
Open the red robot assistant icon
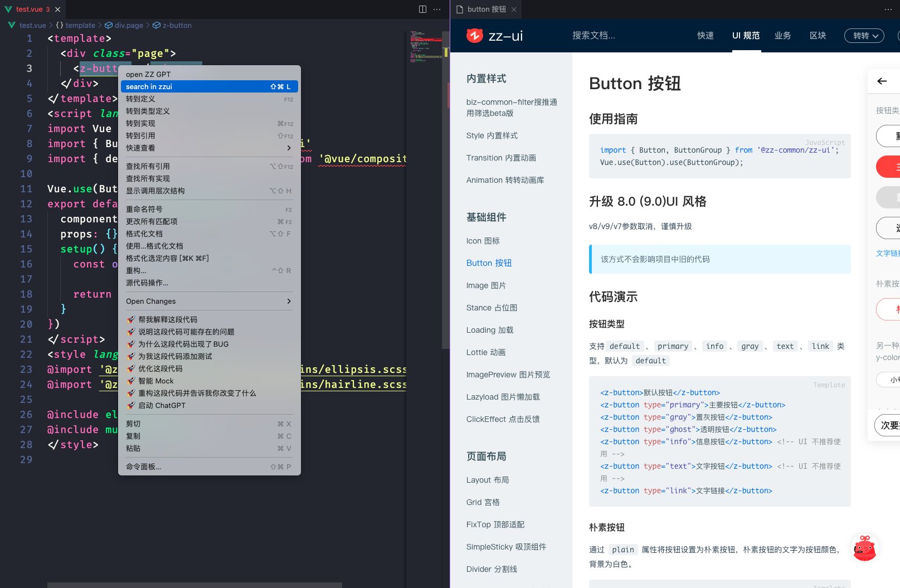[x=865, y=548]
